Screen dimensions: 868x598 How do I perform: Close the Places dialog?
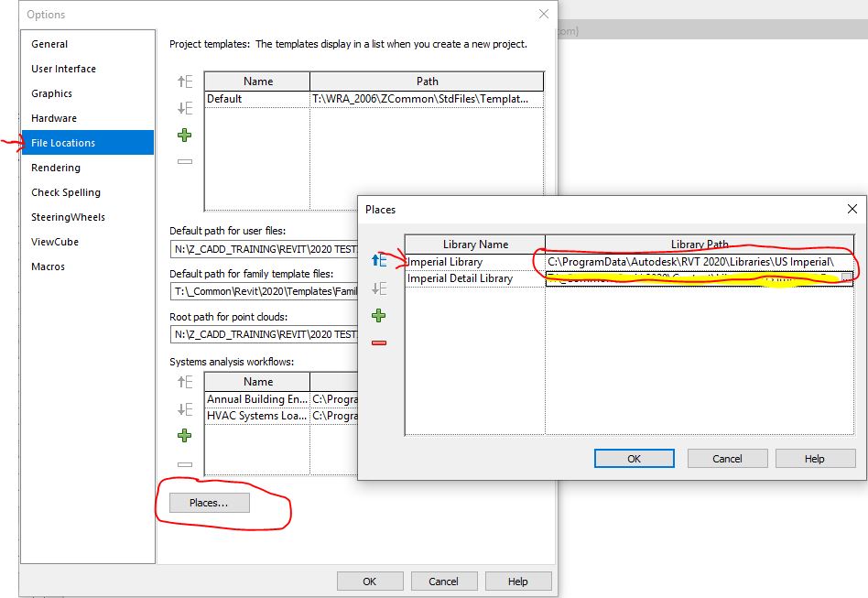(x=852, y=209)
